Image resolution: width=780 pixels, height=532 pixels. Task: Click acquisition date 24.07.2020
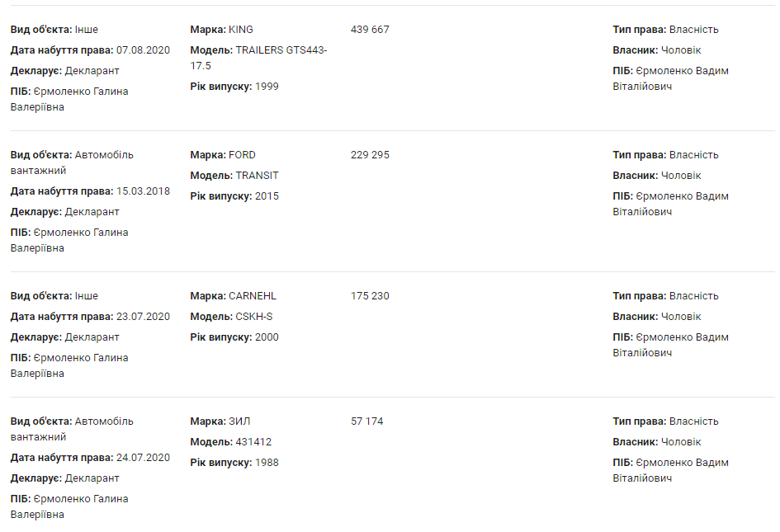click(x=143, y=458)
